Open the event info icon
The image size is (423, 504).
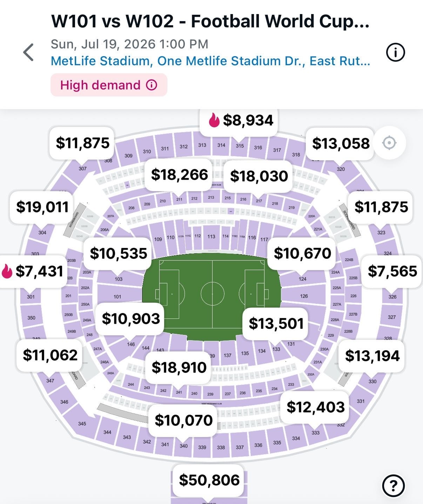tap(395, 53)
